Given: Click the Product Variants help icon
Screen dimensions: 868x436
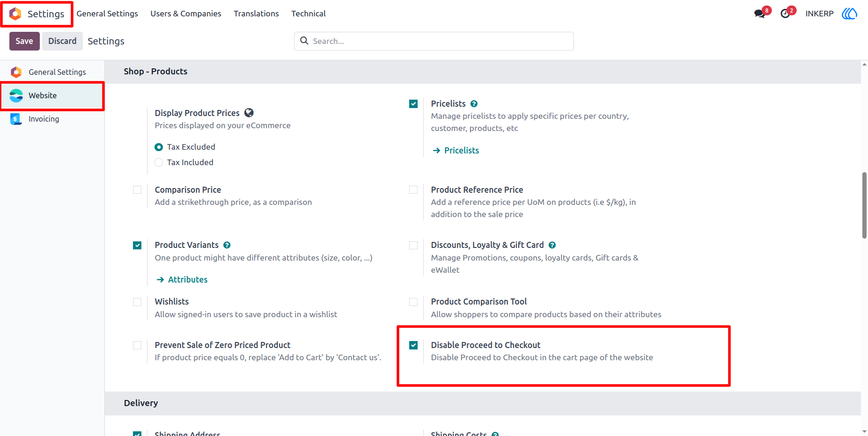Looking at the screenshot, I should pyautogui.click(x=227, y=245).
